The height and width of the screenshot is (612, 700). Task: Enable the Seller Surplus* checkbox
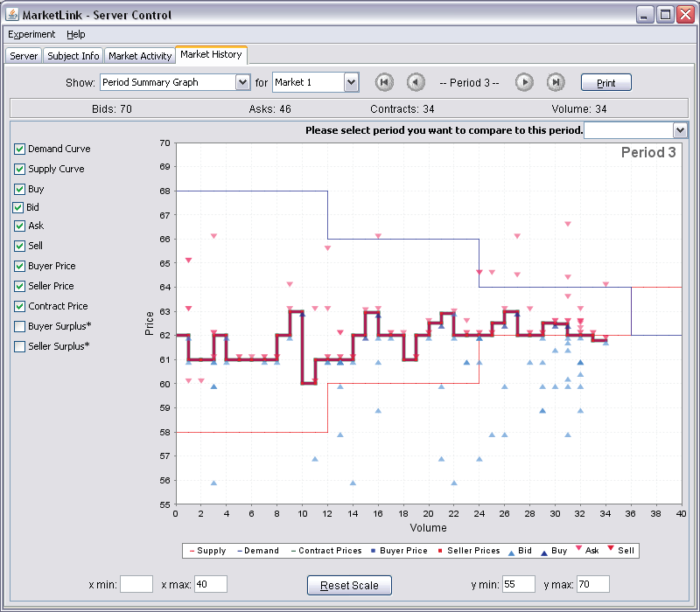pyautogui.click(x=19, y=346)
